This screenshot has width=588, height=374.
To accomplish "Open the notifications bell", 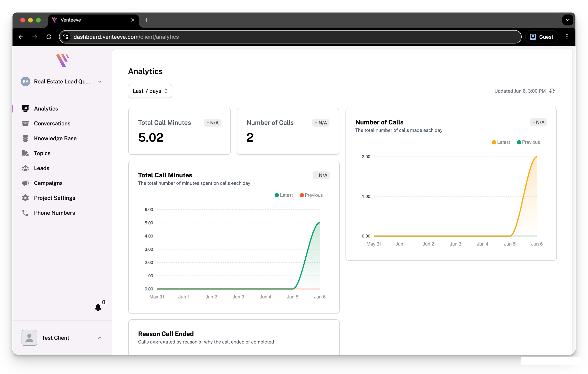I will 98,308.
